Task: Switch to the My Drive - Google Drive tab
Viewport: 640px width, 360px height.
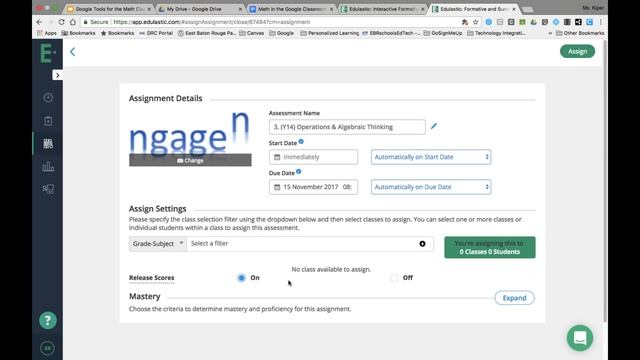Action: pyautogui.click(x=200, y=9)
